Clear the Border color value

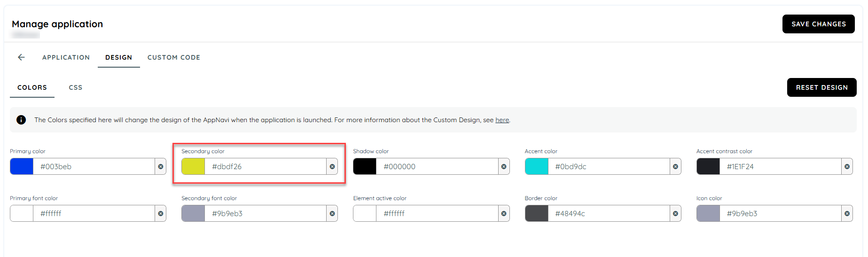[x=675, y=214]
